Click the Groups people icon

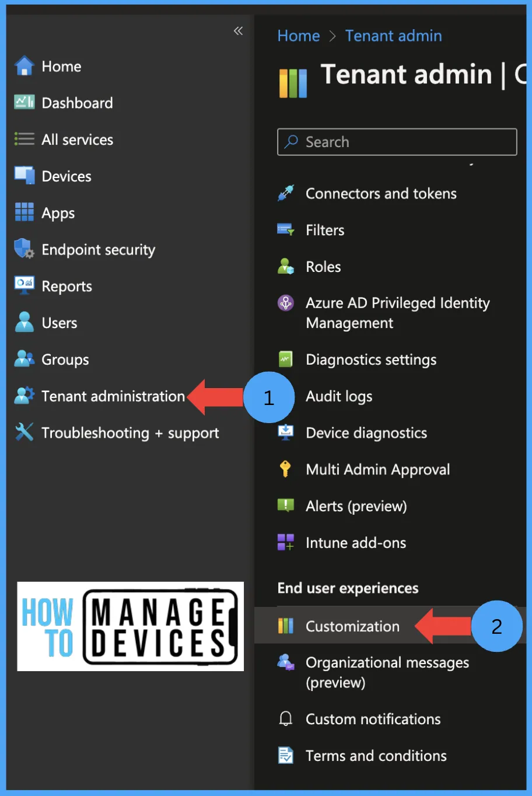[24, 358]
